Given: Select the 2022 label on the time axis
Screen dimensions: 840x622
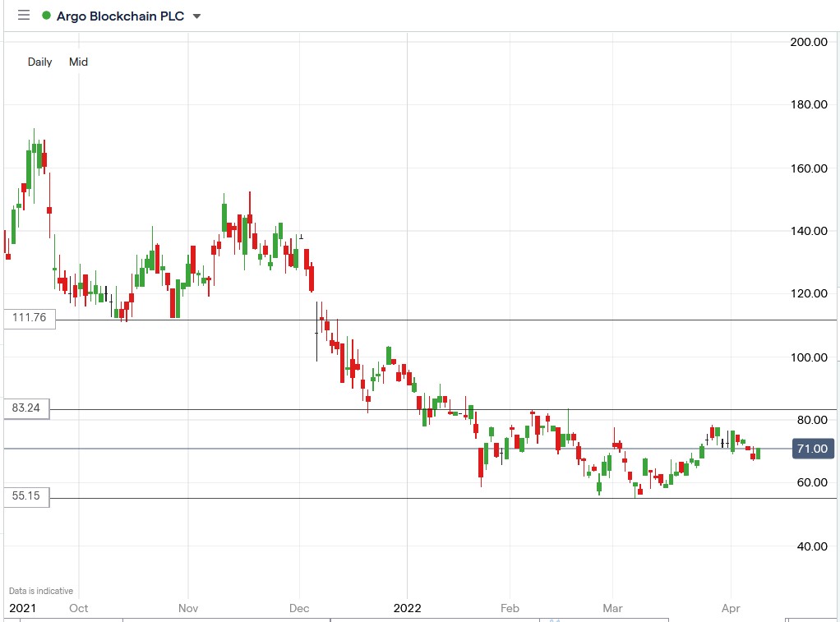Looking at the screenshot, I should [x=408, y=608].
